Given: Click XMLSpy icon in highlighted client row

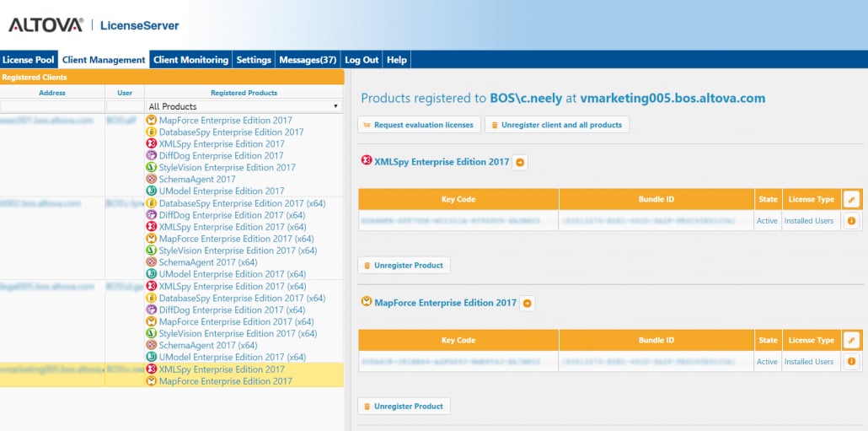Looking at the screenshot, I should coord(151,369).
